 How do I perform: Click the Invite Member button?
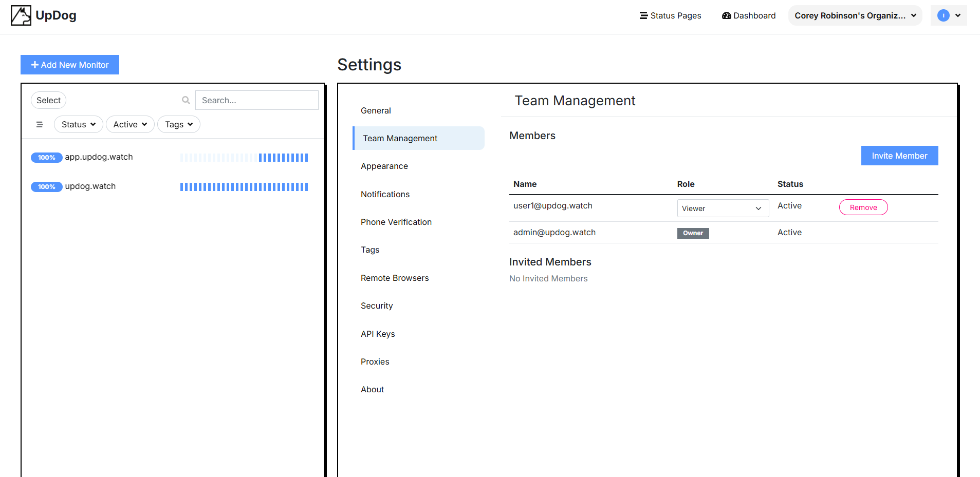(x=899, y=156)
